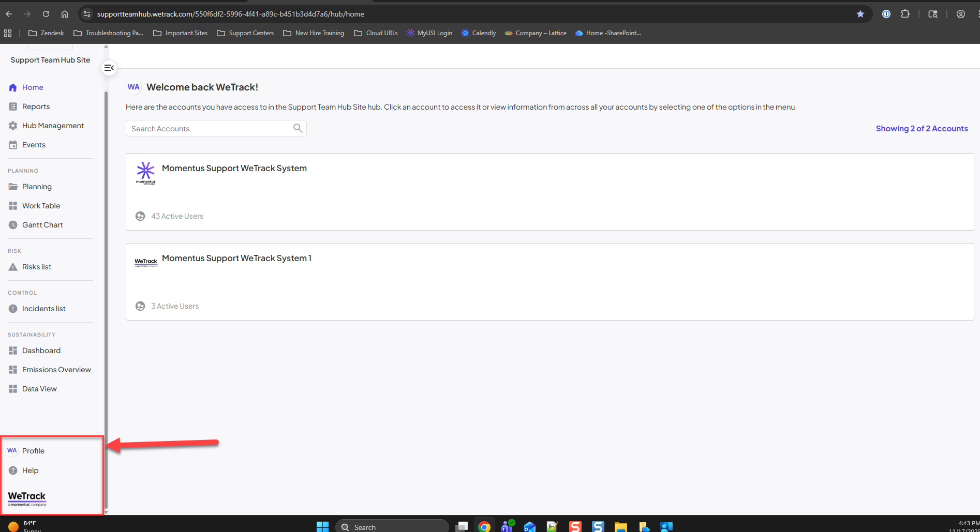
Task: Click the Reports icon in sidebar
Action: tap(13, 107)
